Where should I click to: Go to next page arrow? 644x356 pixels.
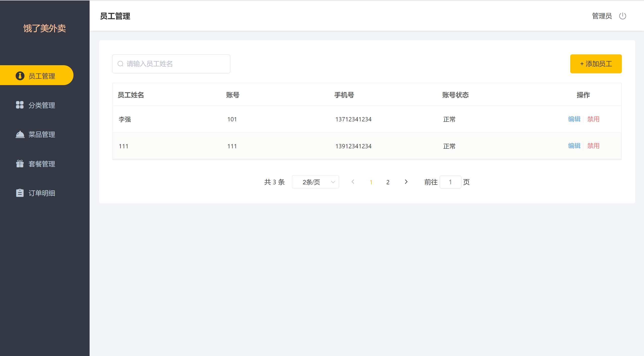tap(406, 182)
